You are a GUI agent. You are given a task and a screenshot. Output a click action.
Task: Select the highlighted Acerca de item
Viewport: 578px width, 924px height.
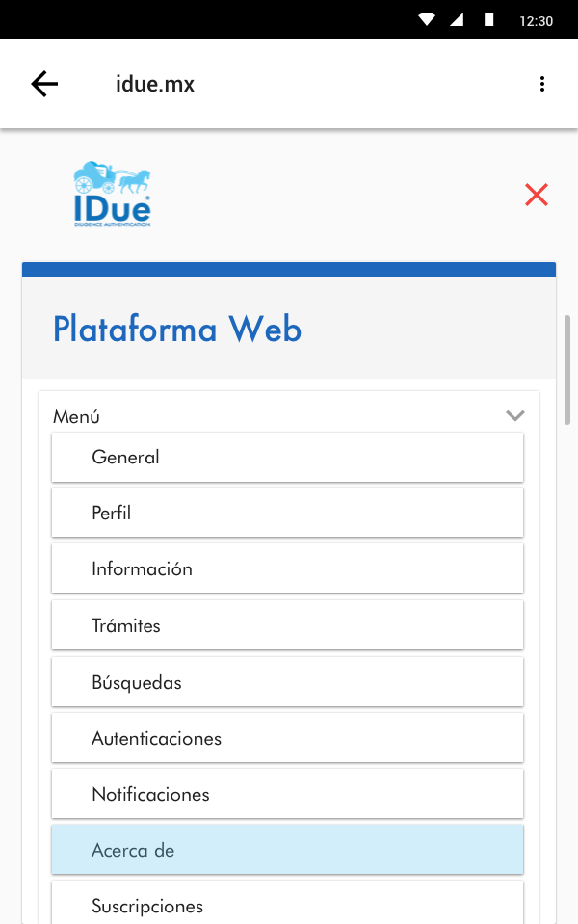tap(287, 851)
